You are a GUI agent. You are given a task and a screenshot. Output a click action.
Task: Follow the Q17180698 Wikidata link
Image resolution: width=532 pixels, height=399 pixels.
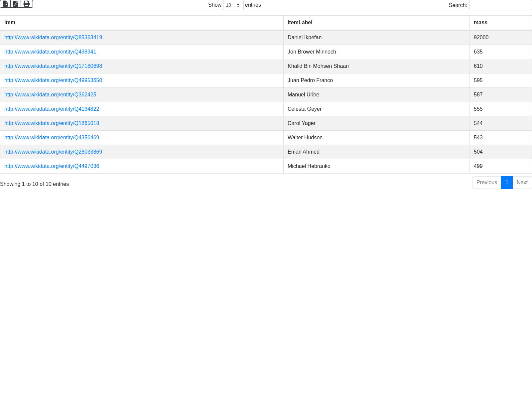tap(53, 66)
